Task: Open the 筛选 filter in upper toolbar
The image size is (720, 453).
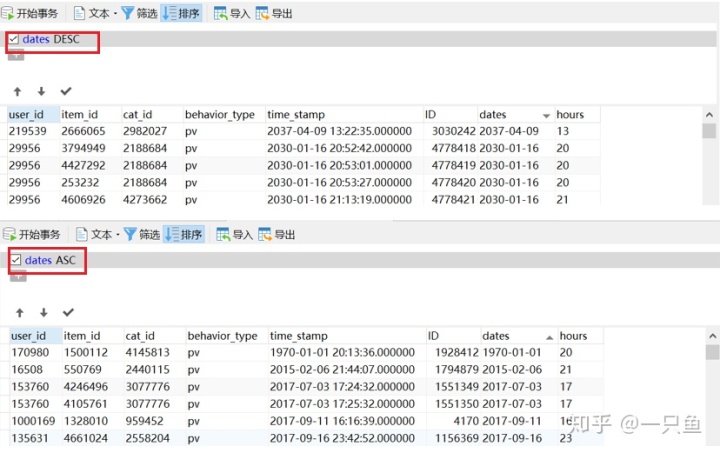Action: 140,14
